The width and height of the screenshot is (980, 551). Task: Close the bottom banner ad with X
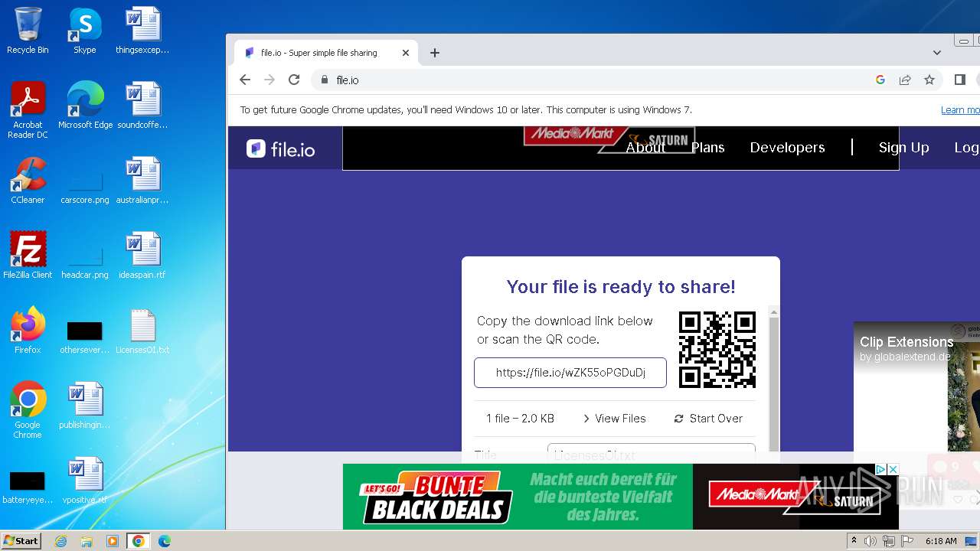[x=893, y=469]
